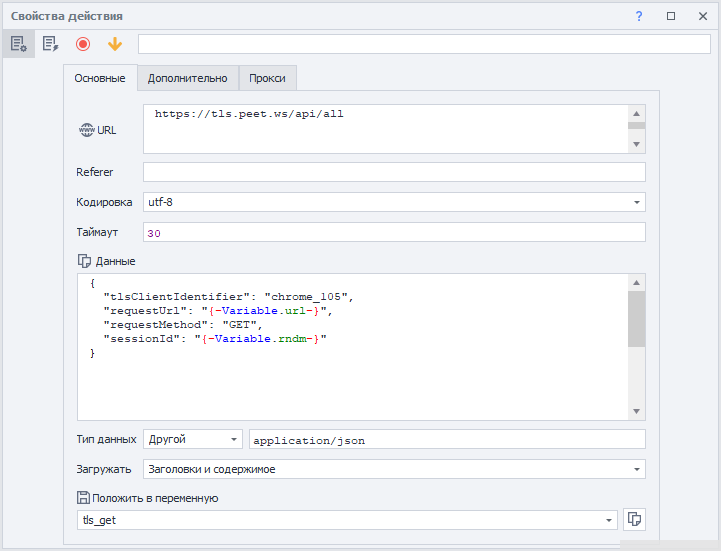Screen dimensions: 721x551
Task: Switch to the Прокси tab
Action: coord(267,78)
